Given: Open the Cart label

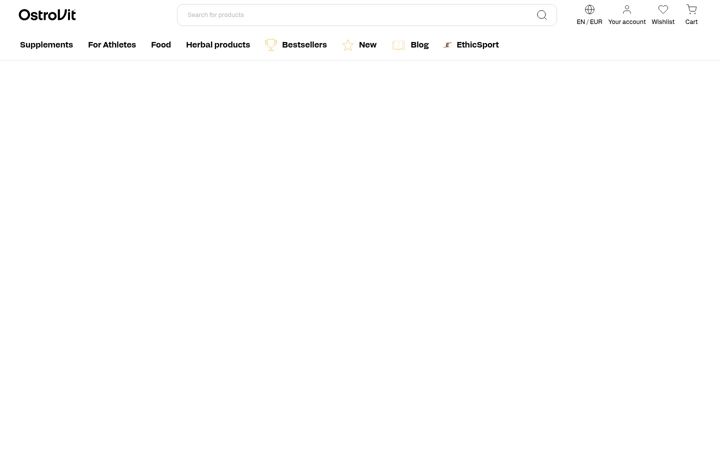Looking at the screenshot, I should tap(692, 22).
